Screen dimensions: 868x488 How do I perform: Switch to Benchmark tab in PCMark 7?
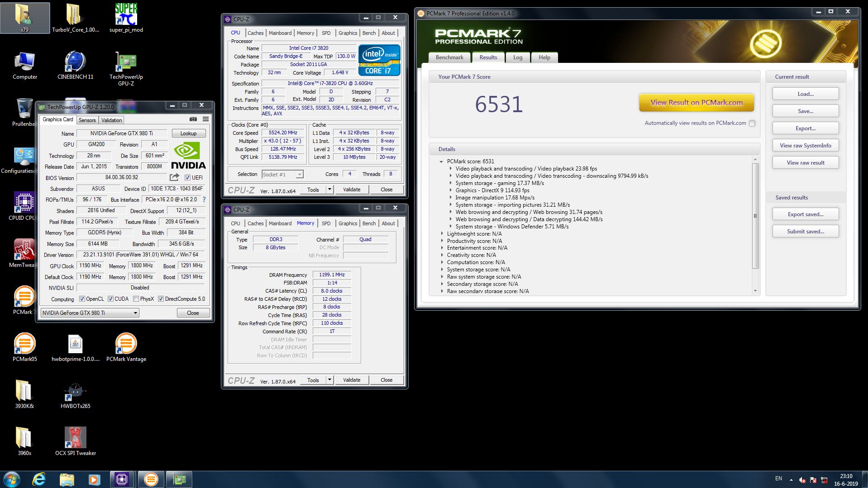tap(449, 57)
